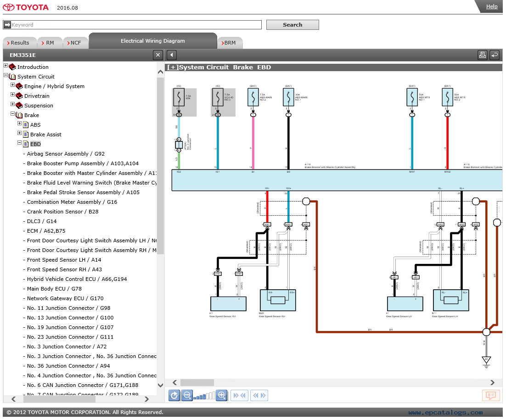
Task: Select DLC3 / G14 tree item
Action: 42,221
